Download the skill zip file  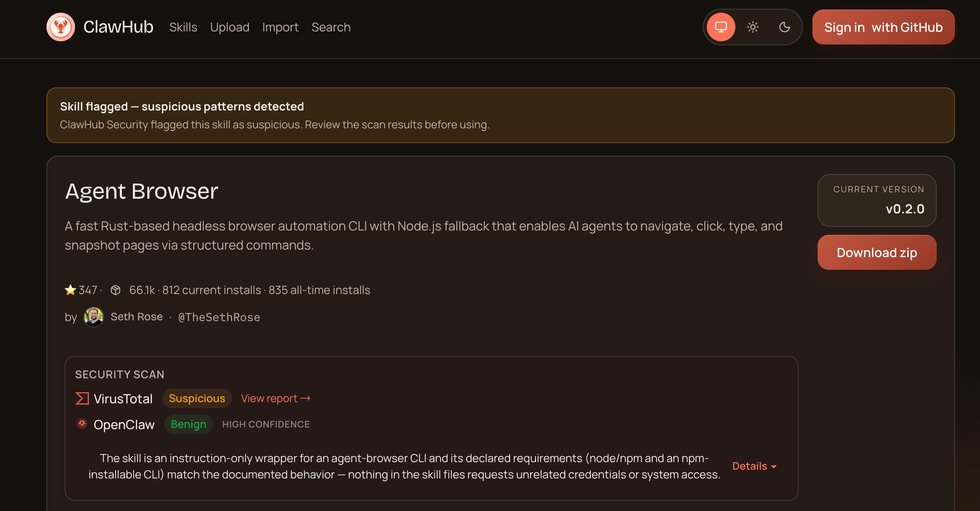tap(877, 252)
